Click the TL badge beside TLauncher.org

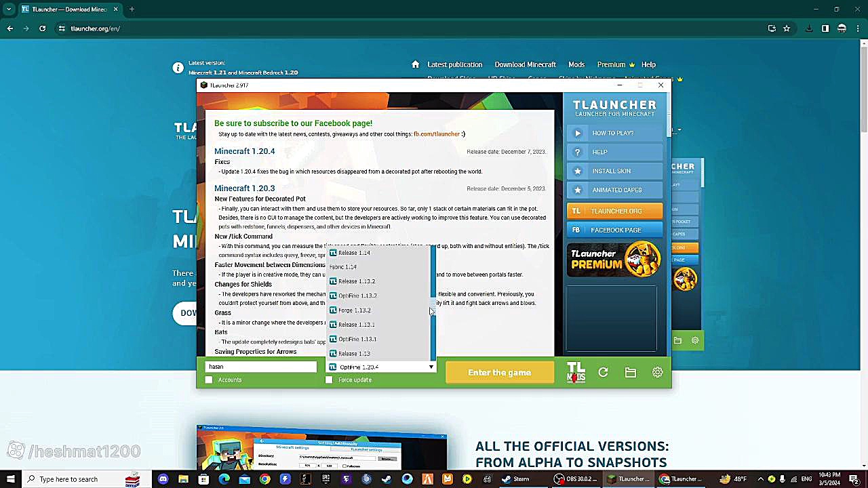point(576,211)
